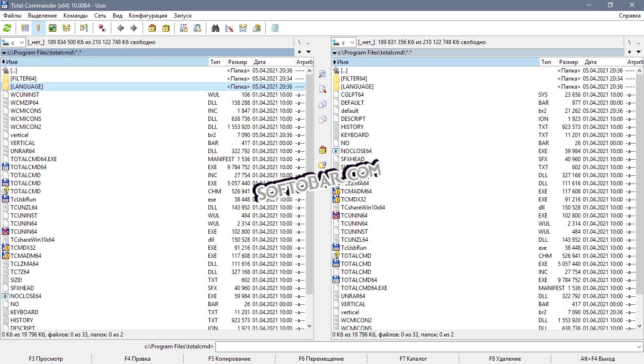
Task: Click the red star invert selection icon
Action: [x=102, y=28]
